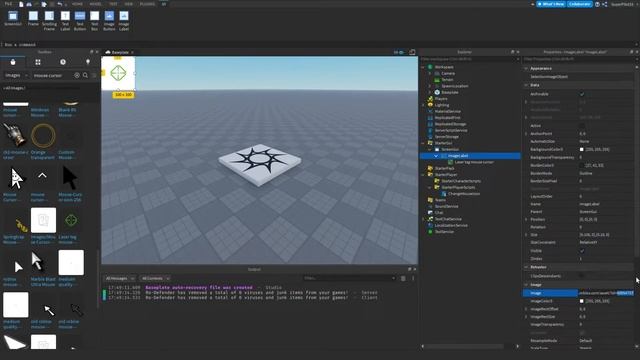Insert an Image Button element
The width and height of the screenshot is (640, 360).
tap(109, 21)
